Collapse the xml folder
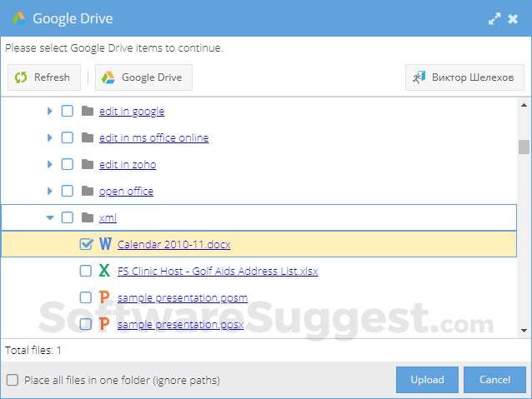Image resolution: width=532 pixels, height=399 pixels. [x=50, y=217]
